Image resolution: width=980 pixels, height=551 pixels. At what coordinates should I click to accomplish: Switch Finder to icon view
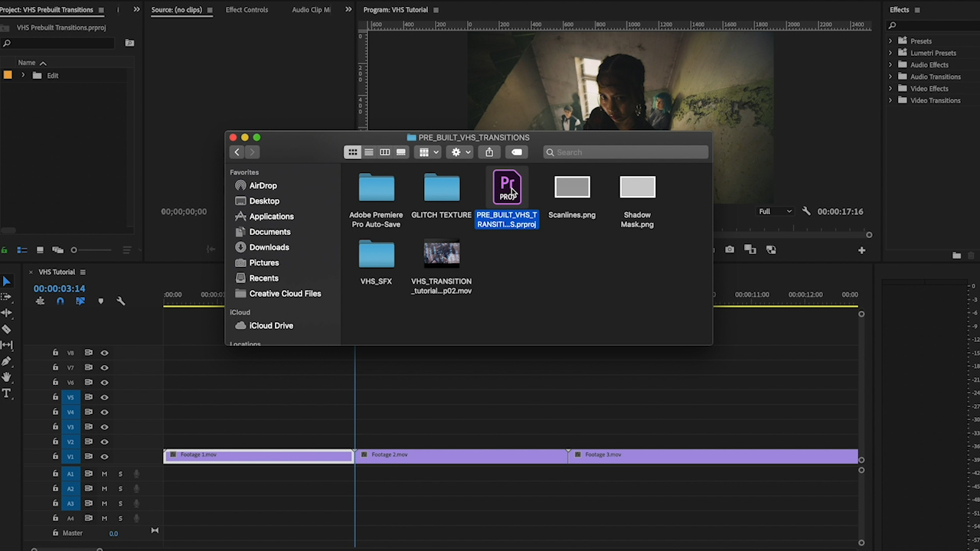coord(353,152)
